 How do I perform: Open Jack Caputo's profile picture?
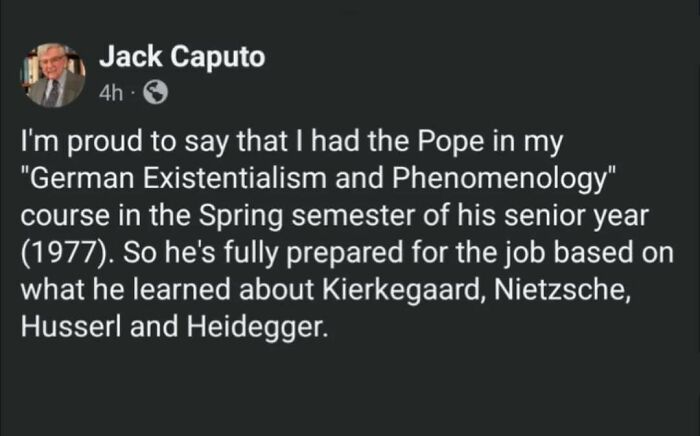(x=55, y=75)
